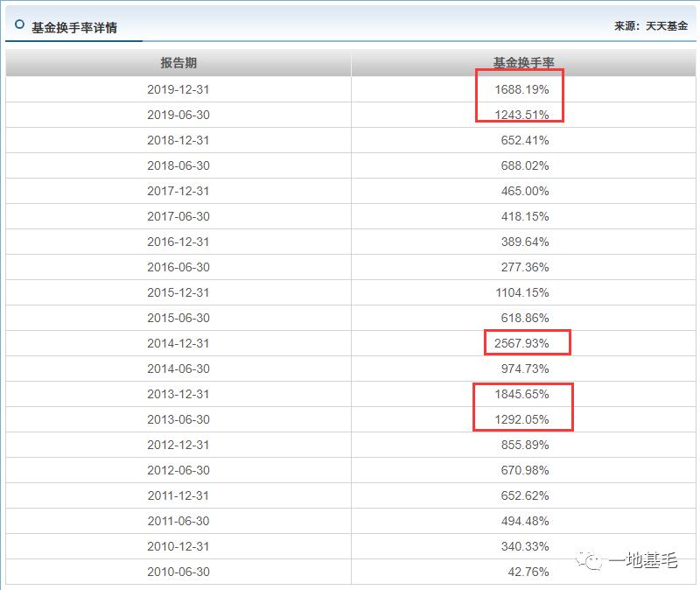Select the 465.00% turnover value
This screenshot has width=700, height=590.
525,191
